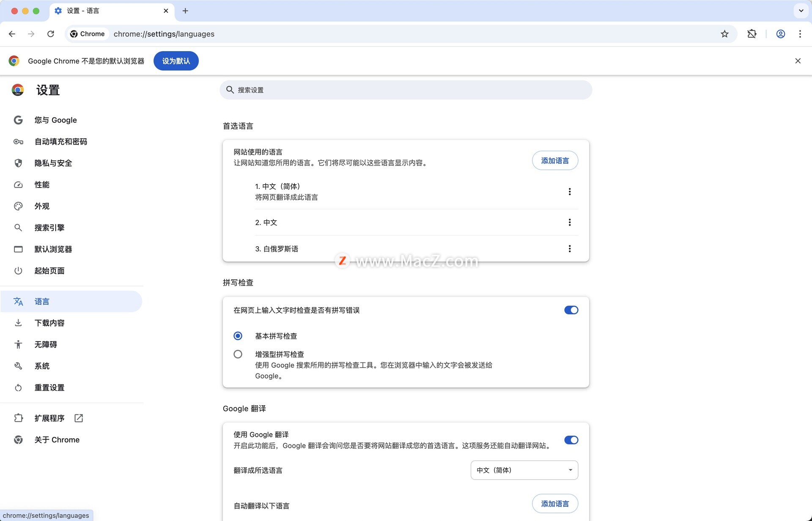Open 自动填充和密码 section
This screenshot has height=521, width=812.
click(x=71, y=142)
